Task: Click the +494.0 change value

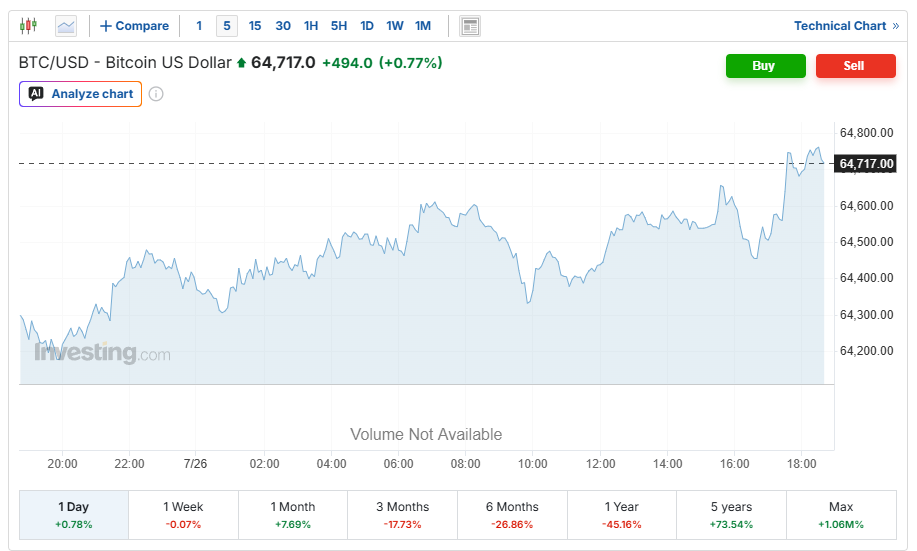Action: point(347,63)
